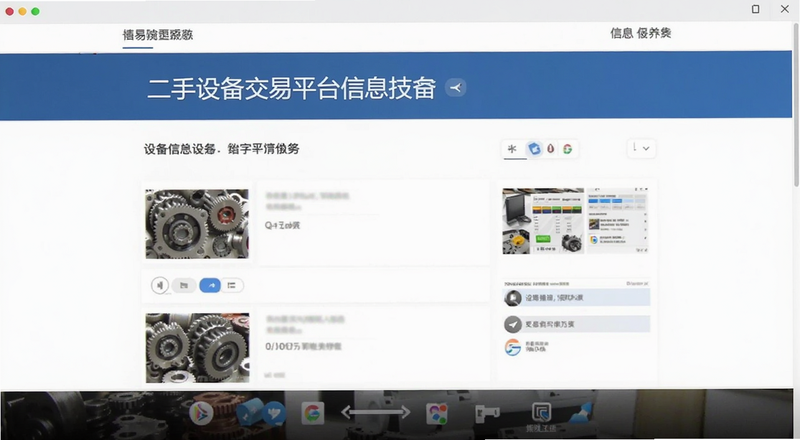Open the Google app in the dock

(x=312, y=412)
